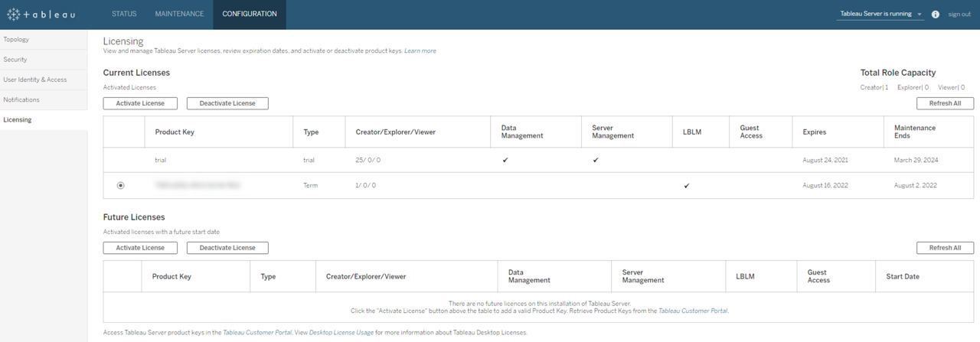Click sign out
Screen dimensions: 980x342
(x=959, y=15)
